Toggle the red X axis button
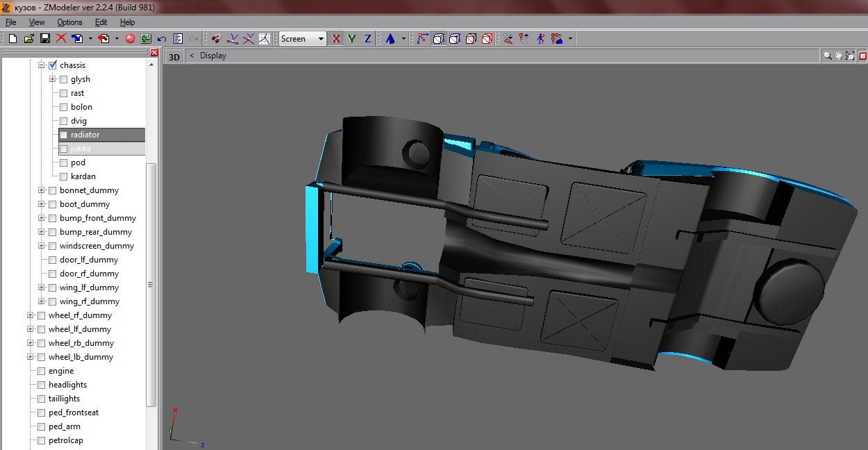868x450 pixels. 336,39
